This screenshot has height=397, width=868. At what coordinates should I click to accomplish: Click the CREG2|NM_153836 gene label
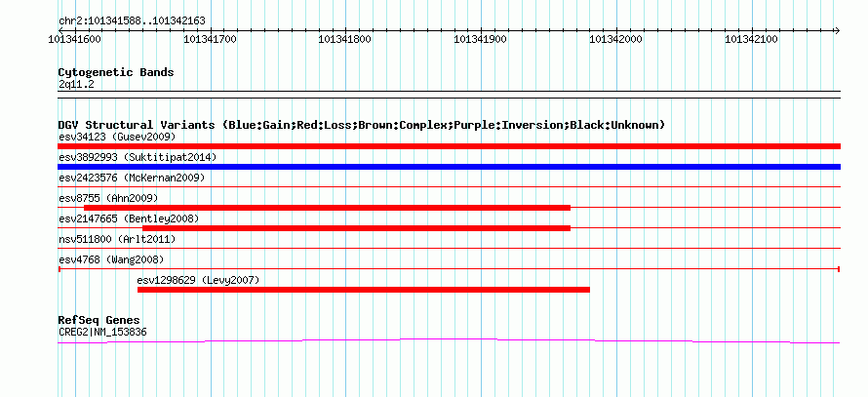(x=102, y=333)
